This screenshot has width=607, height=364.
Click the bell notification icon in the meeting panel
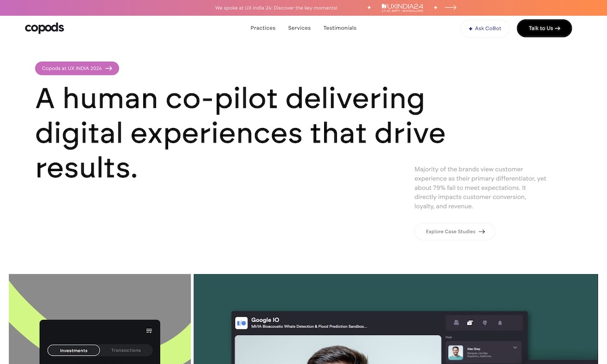coord(500,323)
